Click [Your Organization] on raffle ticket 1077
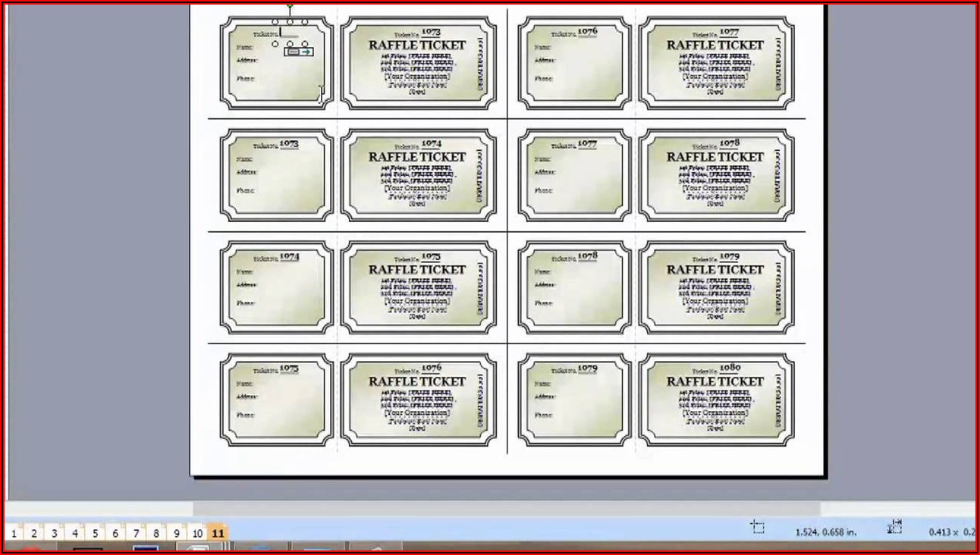This screenshot has height=555, width=980. [x=715, y=77]
